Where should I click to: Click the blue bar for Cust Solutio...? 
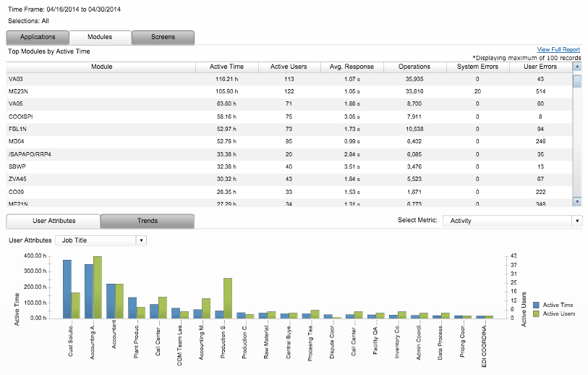[67, 288]
